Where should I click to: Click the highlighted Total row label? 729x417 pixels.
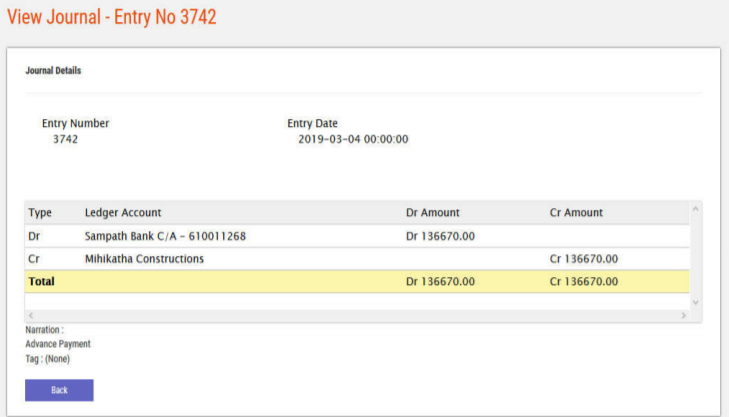coord(42,282)
